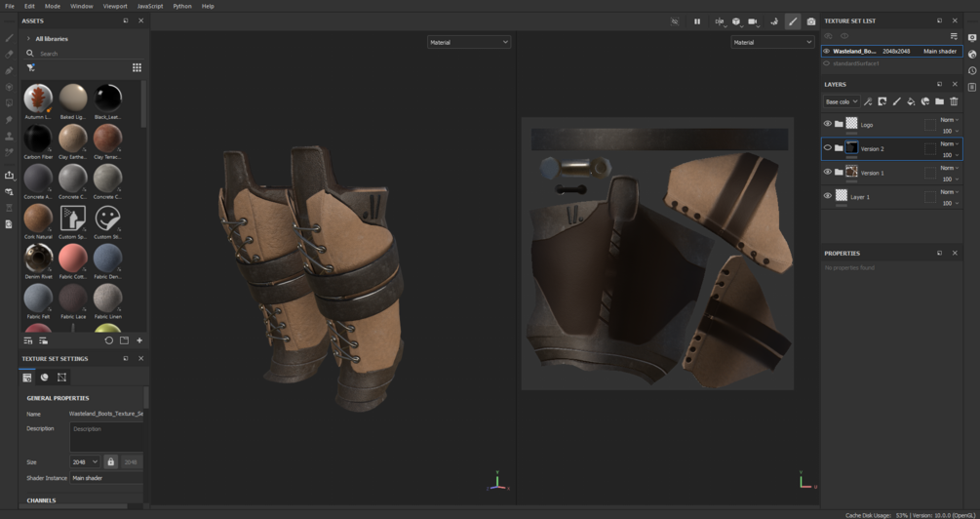This screenshot has width=980, height=519.
Task: Click the size lock icon
Action: (111, 461)
